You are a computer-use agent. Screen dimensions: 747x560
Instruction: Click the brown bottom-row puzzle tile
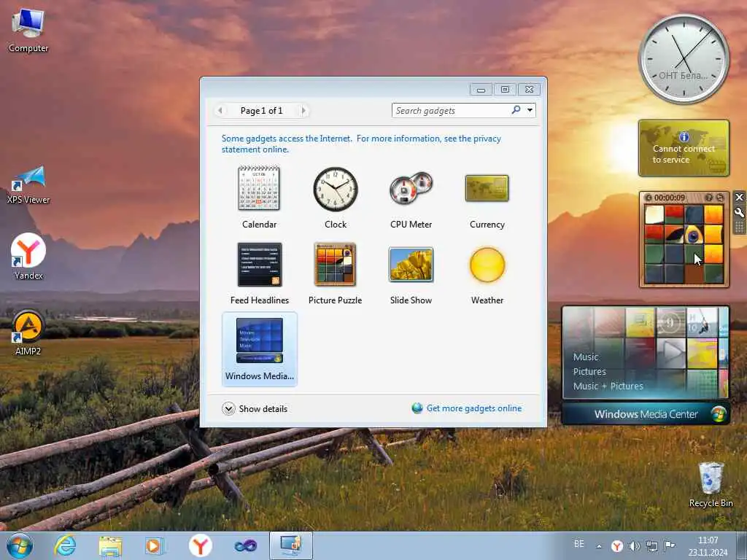694,274
